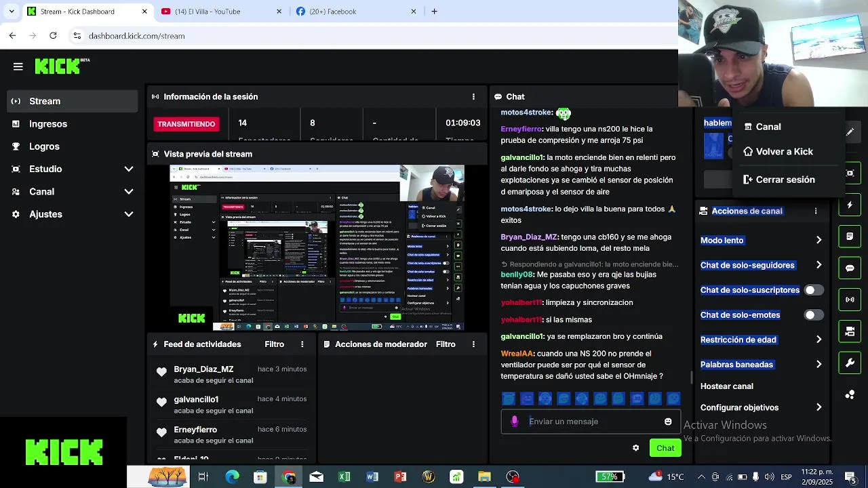Image resolution: width=868 pixels, height=488 pixels.
Task: Toggle the lightning activity feed icon in right rail
Action: coord(850,205)
